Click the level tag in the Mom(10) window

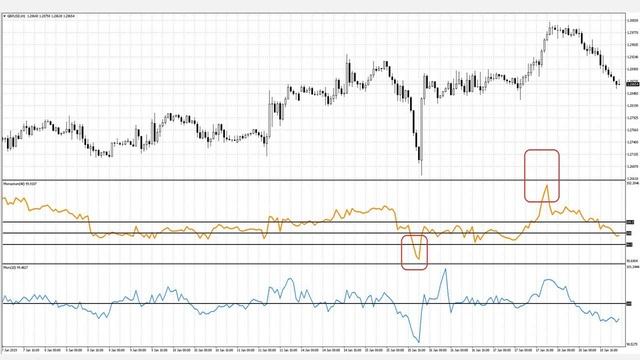pos(629,304)
